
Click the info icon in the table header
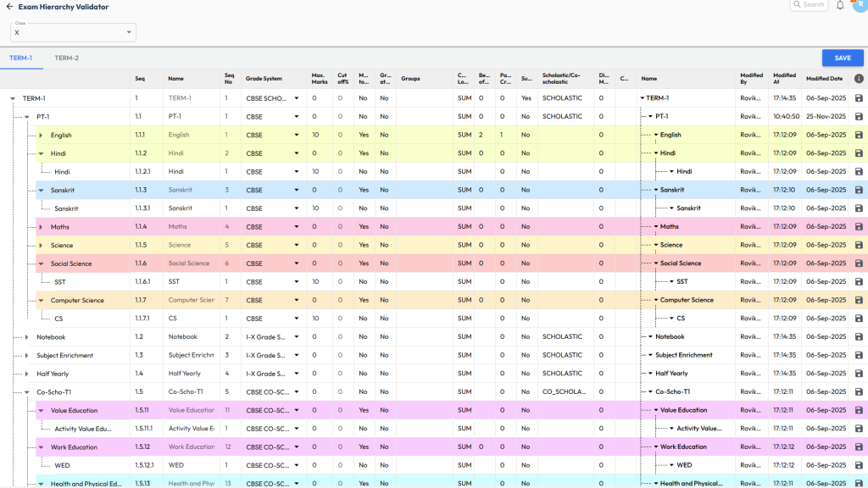[859, 79]
